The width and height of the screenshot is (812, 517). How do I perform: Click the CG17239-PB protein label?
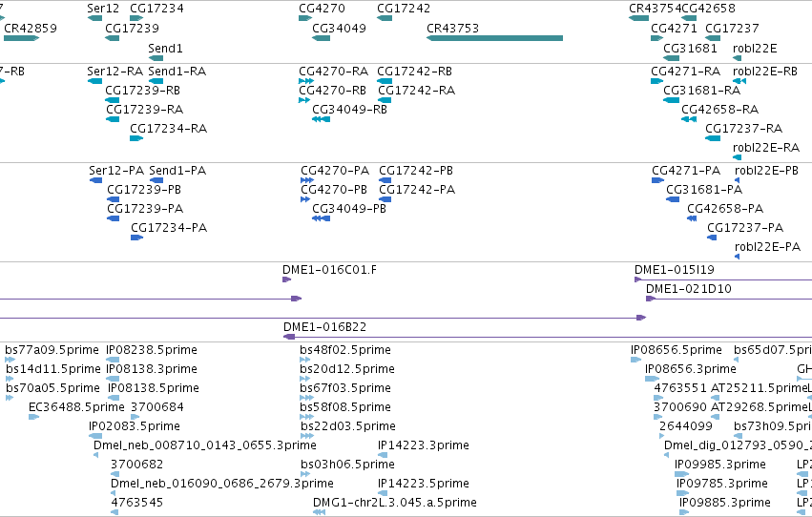[144, 190]
